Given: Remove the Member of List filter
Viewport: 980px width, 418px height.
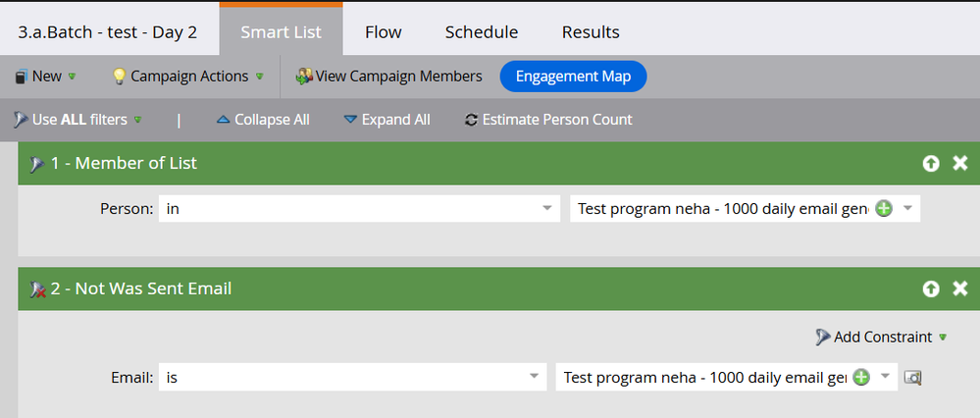Looking at the screenshot, I should pyautogui.click(x=960, y=164).
